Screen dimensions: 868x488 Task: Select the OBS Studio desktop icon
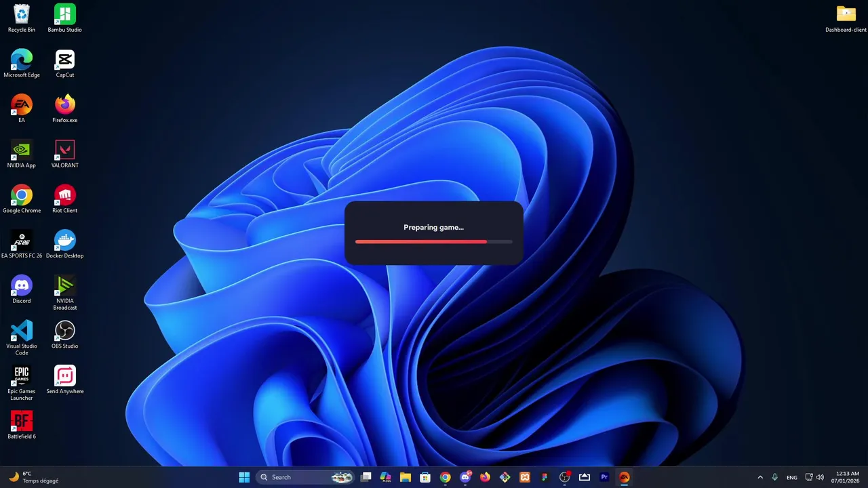[x=65, y=335]
